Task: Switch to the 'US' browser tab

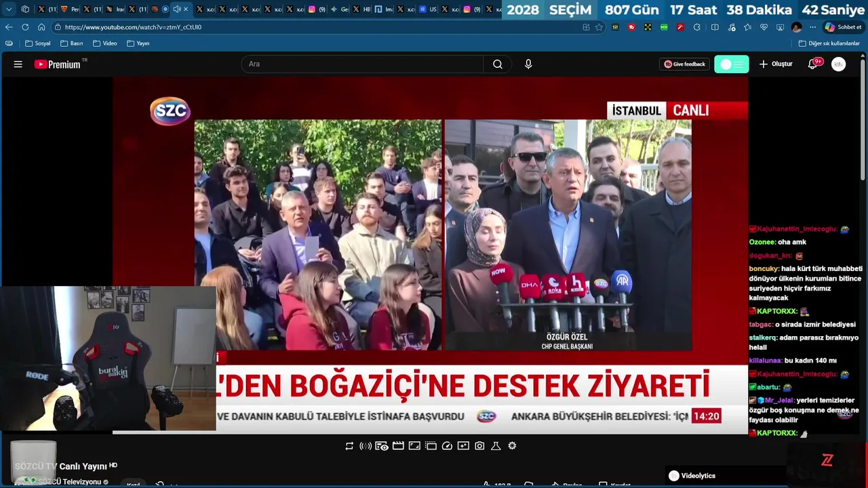Action: click(428, 9)
